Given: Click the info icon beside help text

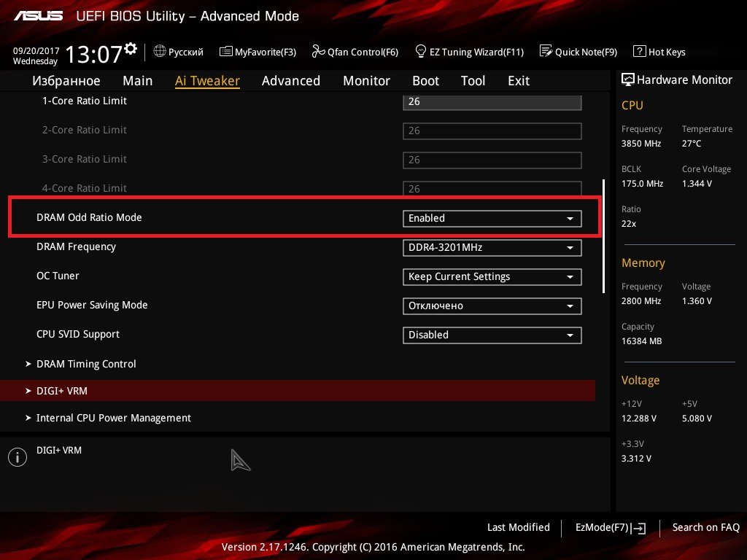Looking at the screenshot, I should tap(18, 457).
